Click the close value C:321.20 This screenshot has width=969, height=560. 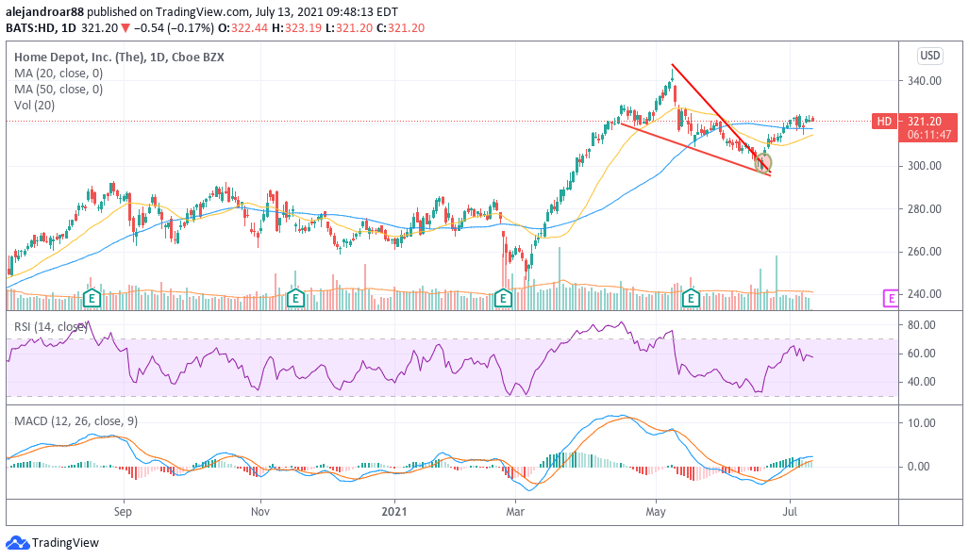(400, 27)
